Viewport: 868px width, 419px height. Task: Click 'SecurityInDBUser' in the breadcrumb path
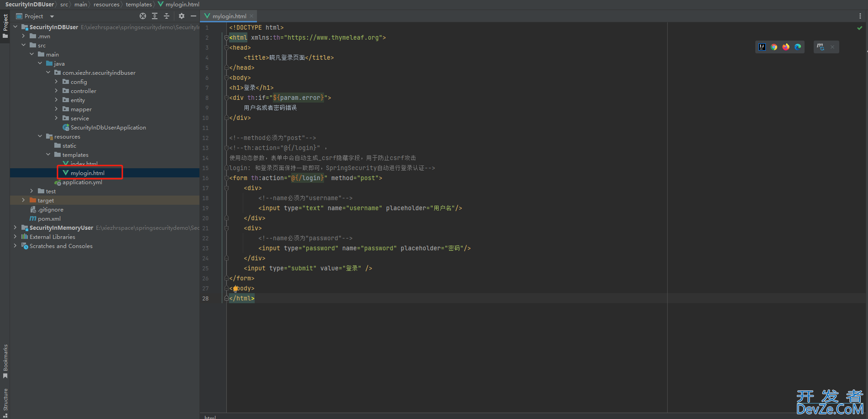[x=30, y=5]
